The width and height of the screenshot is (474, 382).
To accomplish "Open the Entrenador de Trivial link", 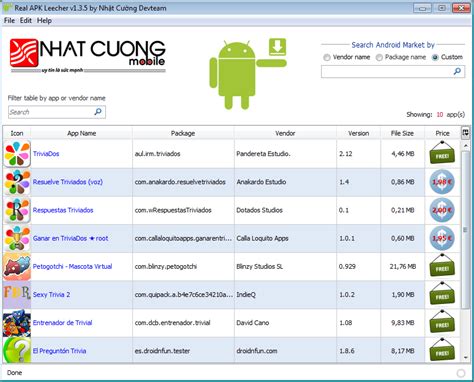I will pyautogui.click(x=62, y=323).
